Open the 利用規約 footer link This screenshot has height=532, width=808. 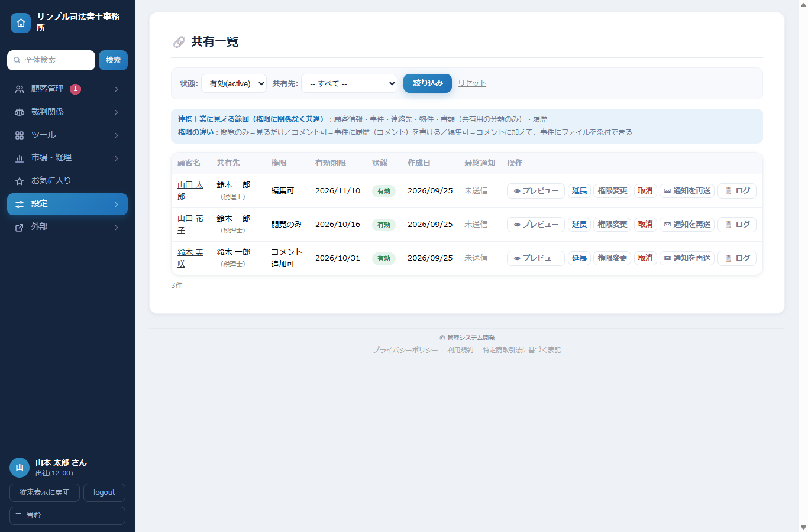point(460,350)
